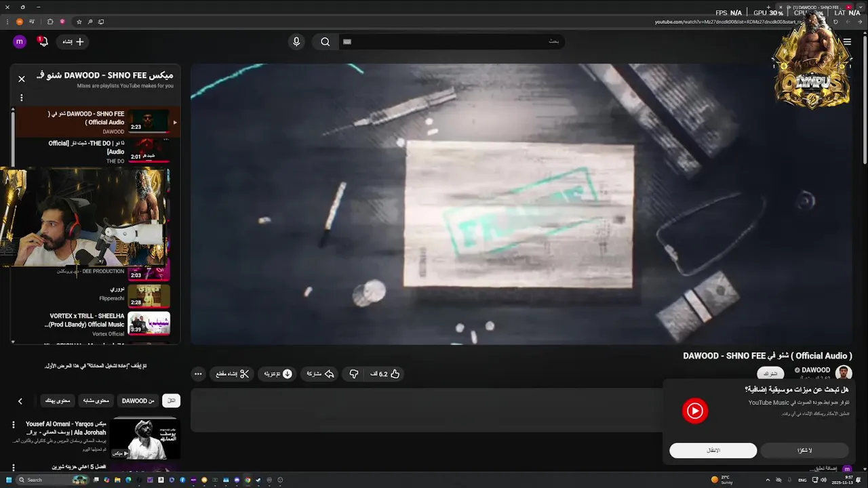Image resolution: width=868 pixels, height=488 pixels.
Task: Open Chrome from the taskbar
Action: (248, 480)
